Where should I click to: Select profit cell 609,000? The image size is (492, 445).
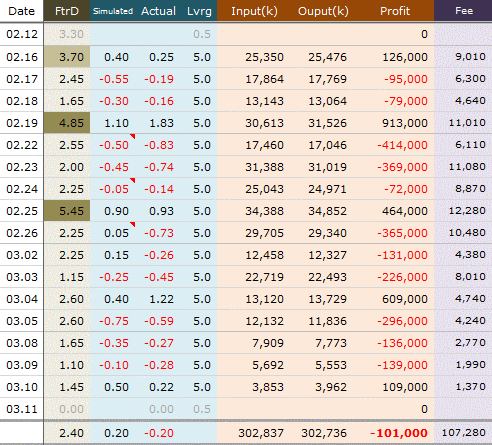pos(405,299)
